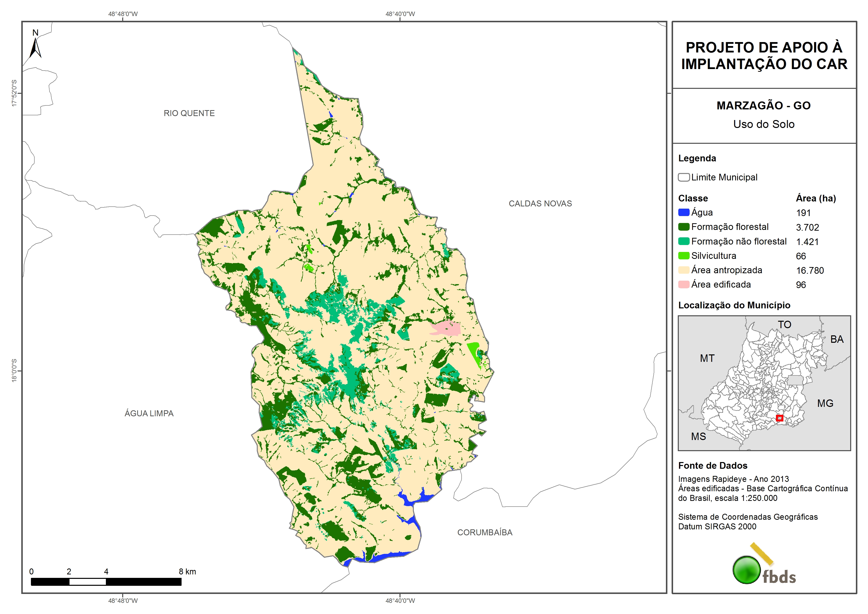
Task: Click the scale bar at bottom left
Action: (x=106, y=582)
